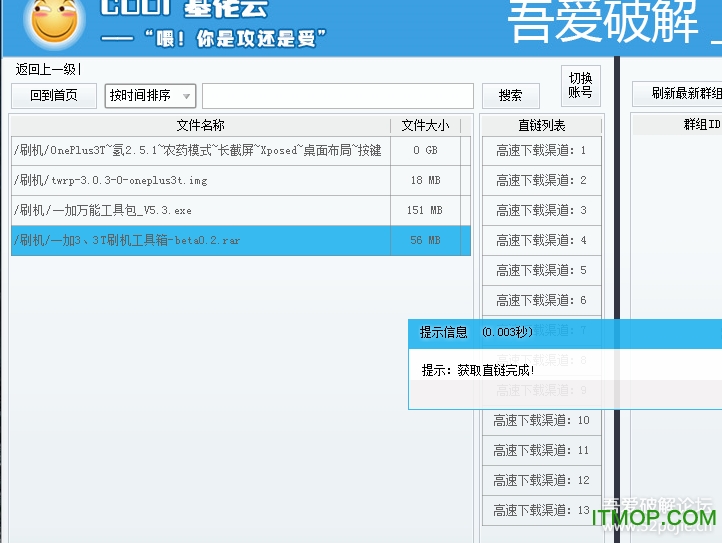Image resolution: width=722 pixels, height=543 pixels.
Task: Click the 直链列表 header
Action: [542, 125]
